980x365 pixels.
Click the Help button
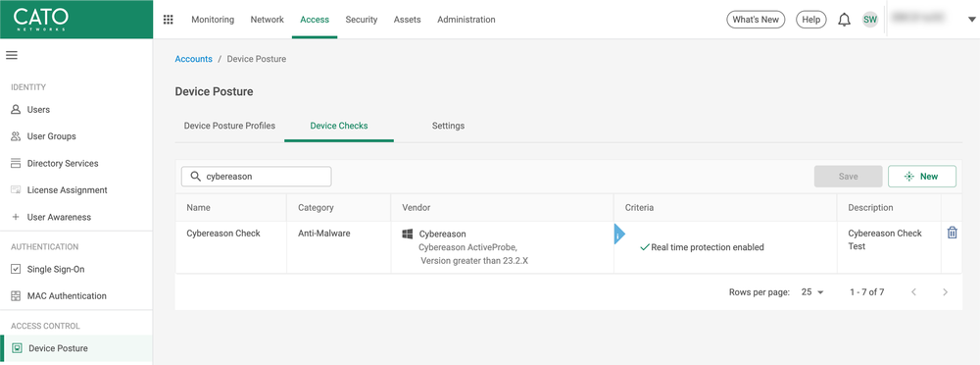point(810,20)
